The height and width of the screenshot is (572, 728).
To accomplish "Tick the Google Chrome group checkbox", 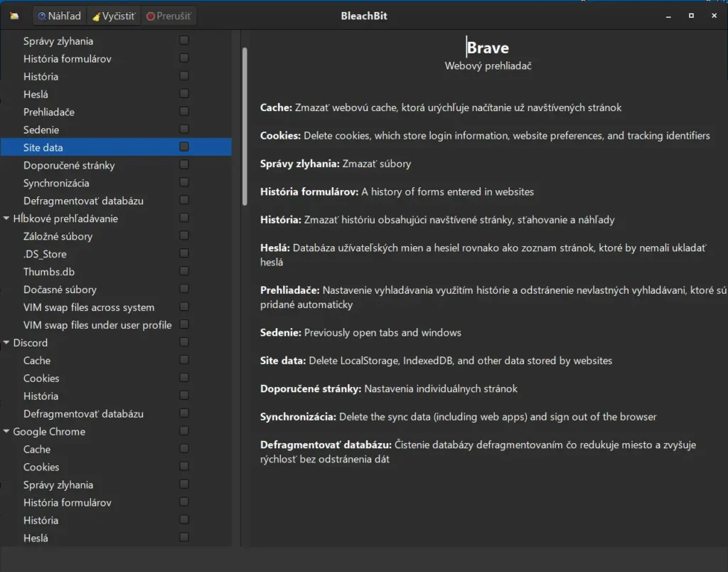I will pos(184,430).
